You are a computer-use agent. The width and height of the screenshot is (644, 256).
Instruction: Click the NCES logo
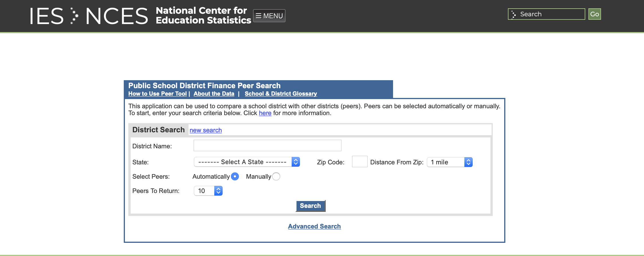click(x=117, y=16)
